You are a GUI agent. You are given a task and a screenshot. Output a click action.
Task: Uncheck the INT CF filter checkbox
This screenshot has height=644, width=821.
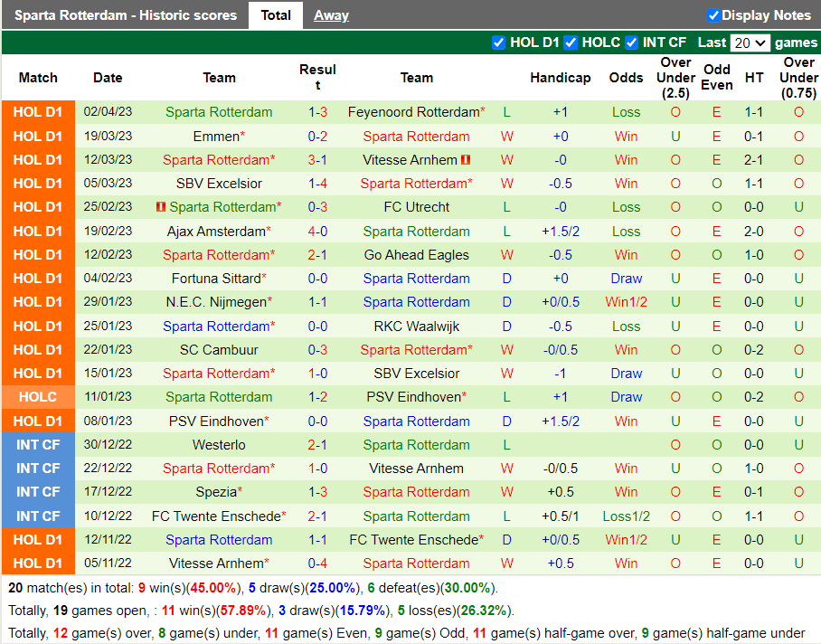tap(631, 43)
